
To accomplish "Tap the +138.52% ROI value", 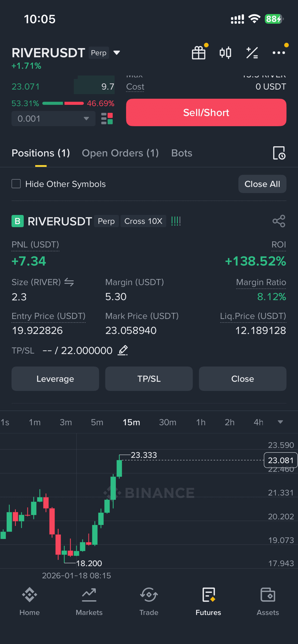I will 255,261.
